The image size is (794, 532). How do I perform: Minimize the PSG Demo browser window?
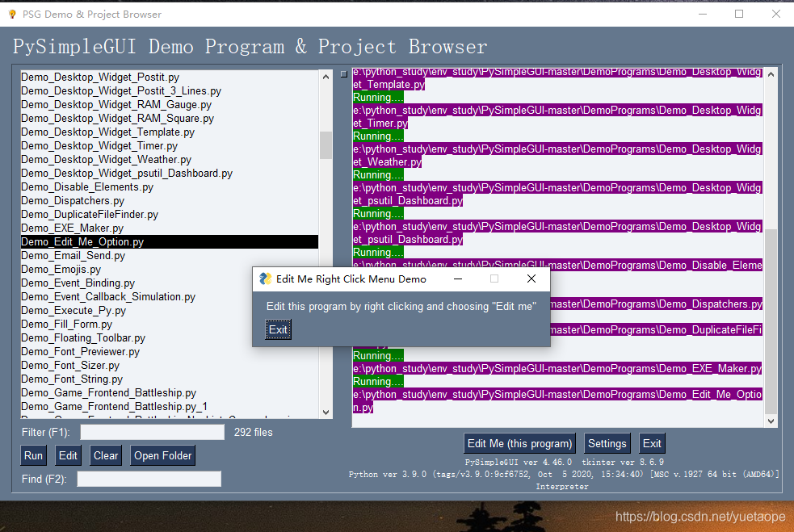coord(703,15)
